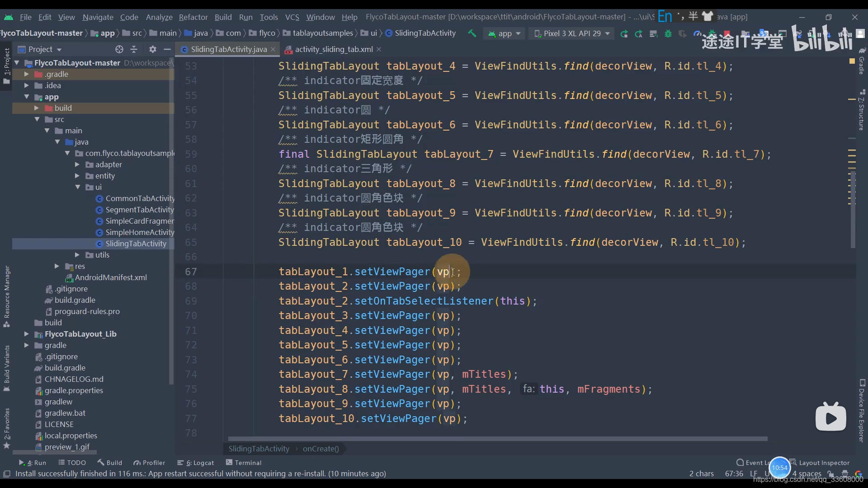Click the Select Opened File target icon
The width and height of the screenshot is (868, 488).
pyautogui.click(x=119, y=49)
